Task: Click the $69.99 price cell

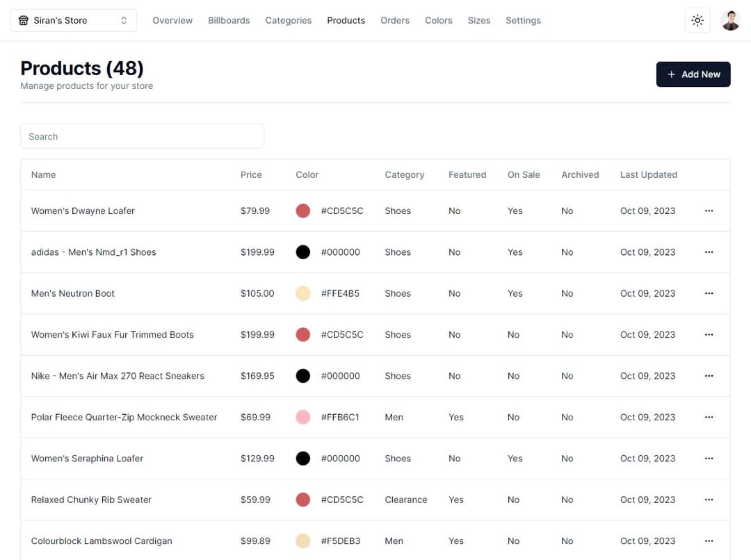Action: tap(255, 418)
